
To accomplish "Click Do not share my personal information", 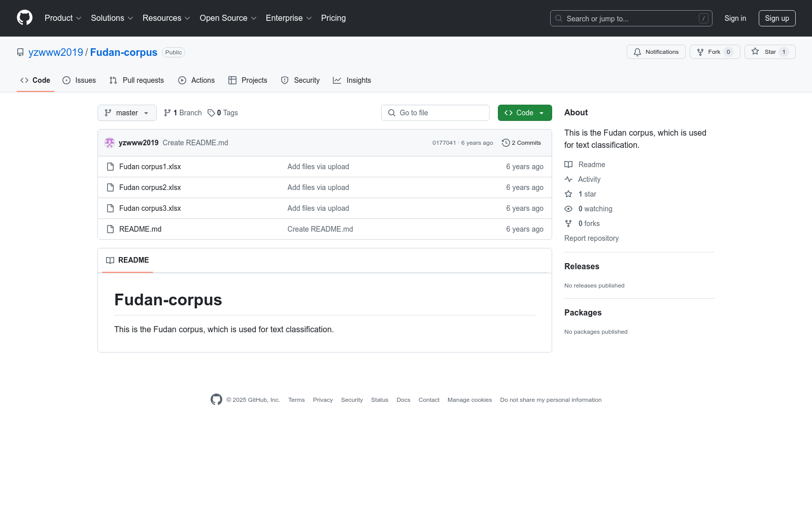I will (x=551, y=400).
